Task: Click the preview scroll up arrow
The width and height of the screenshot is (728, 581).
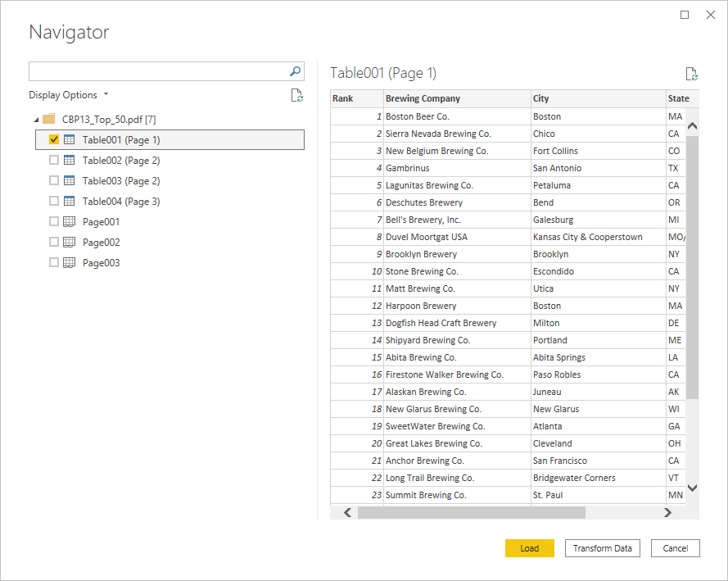Action: [692, 126]
